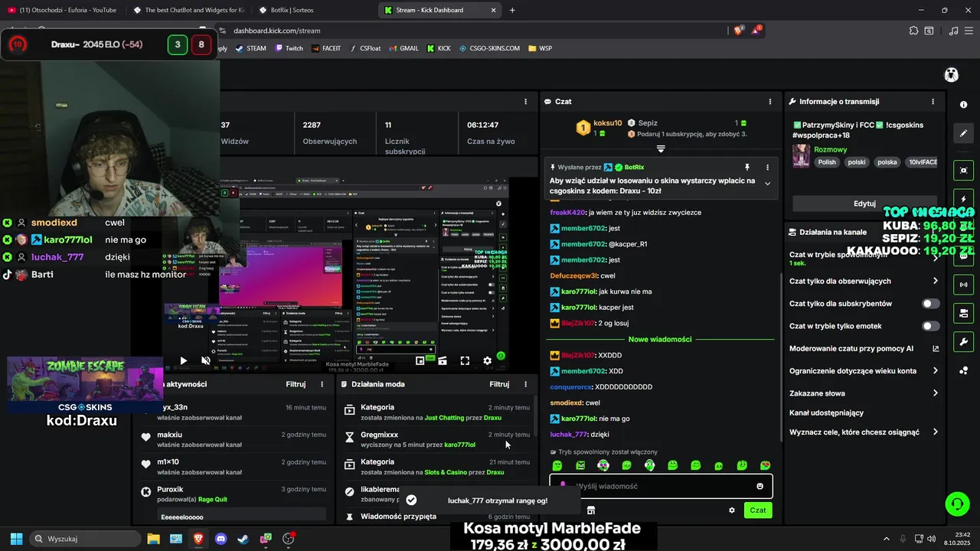Open activity feed panel three-dot menu

coord(322,384)
